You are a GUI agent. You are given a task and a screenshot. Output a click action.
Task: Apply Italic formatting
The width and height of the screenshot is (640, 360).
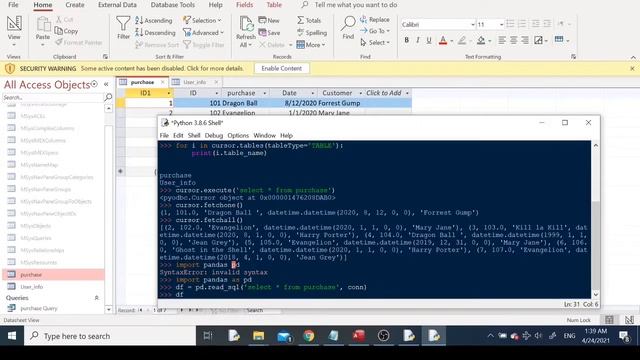(418, 40)
